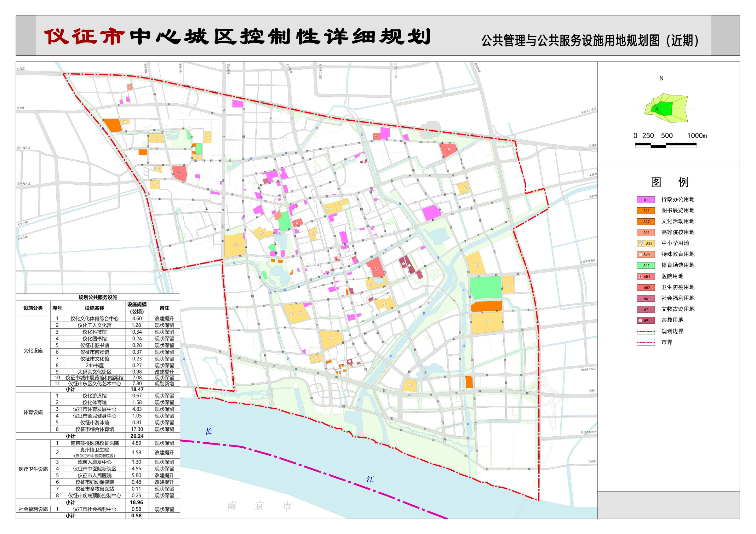Click the 设施规模(公顷) column header
This screenshot has height=534, width=756.
[x=137, y=308]
